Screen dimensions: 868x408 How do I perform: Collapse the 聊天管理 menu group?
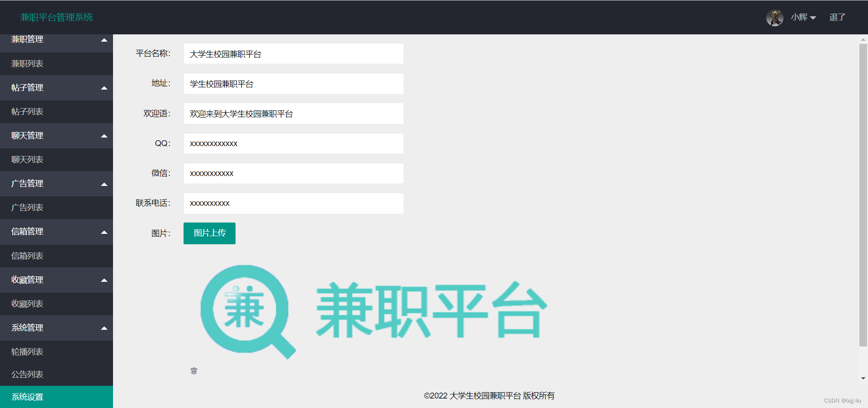(x=57, y=136)
